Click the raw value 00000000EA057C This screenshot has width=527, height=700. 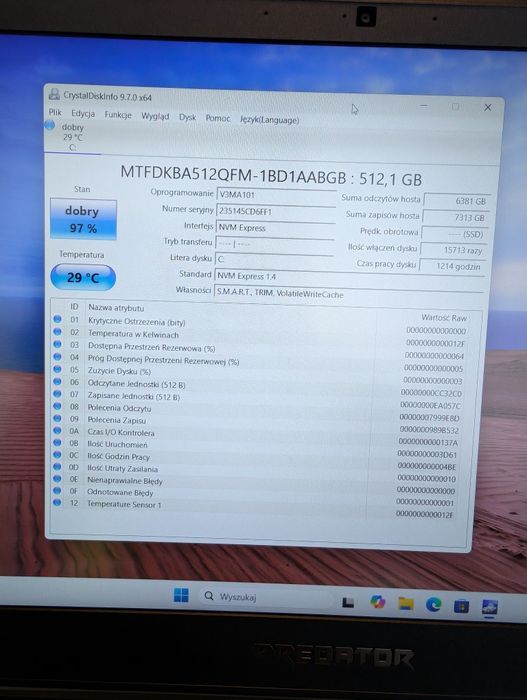pos(430,405)
